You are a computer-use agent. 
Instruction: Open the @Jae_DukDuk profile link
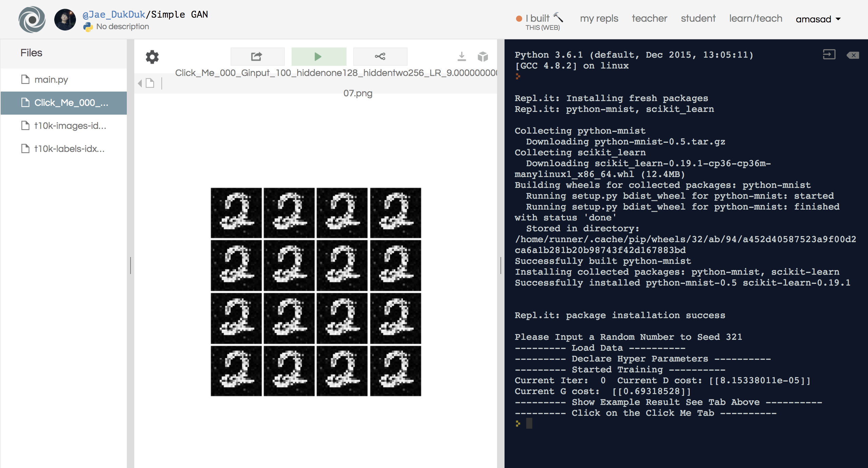114,14
